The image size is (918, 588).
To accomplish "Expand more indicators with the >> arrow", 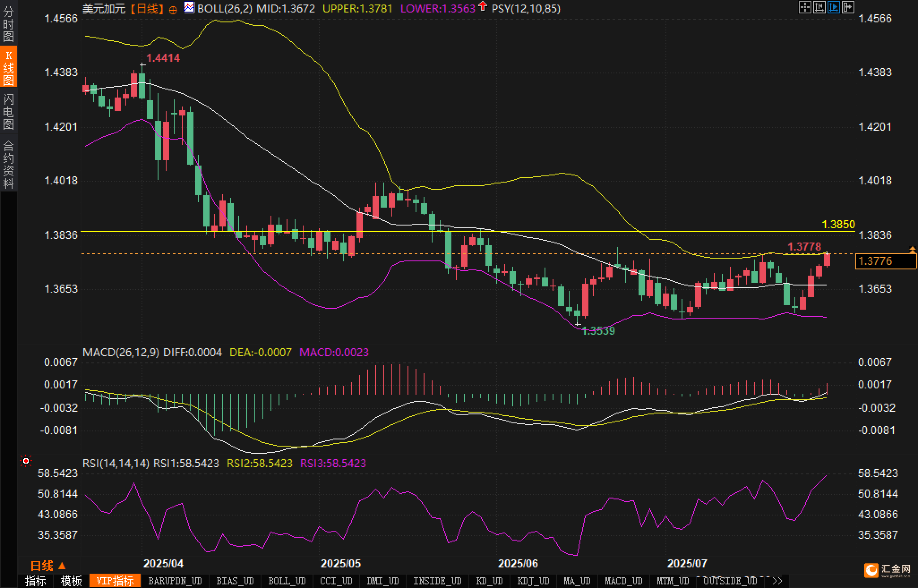I will tap(777, 581).
